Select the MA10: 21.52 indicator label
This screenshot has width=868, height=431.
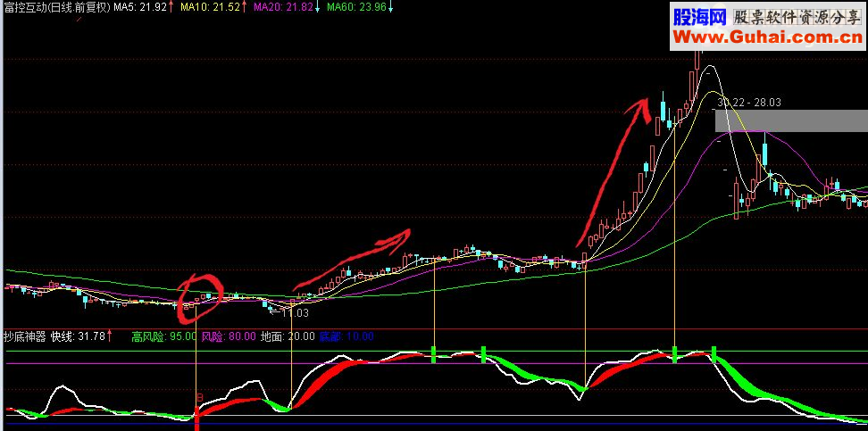(x=210, y=7)
